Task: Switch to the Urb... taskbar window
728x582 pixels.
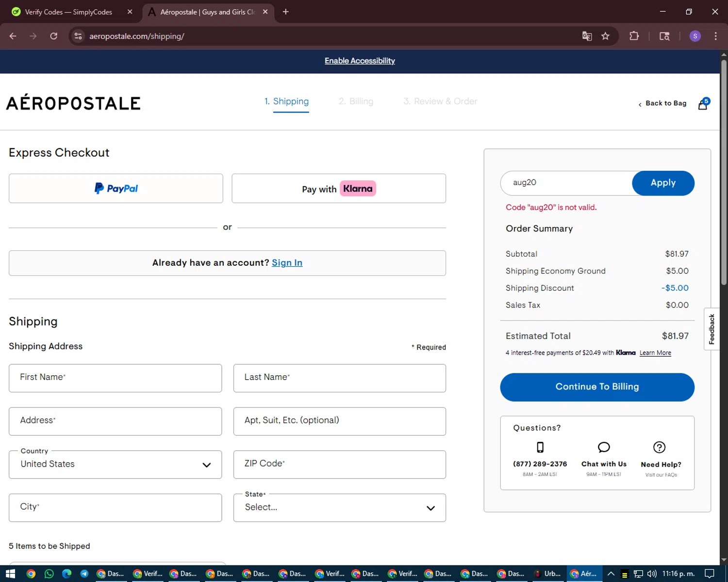Action: (547, 574)
